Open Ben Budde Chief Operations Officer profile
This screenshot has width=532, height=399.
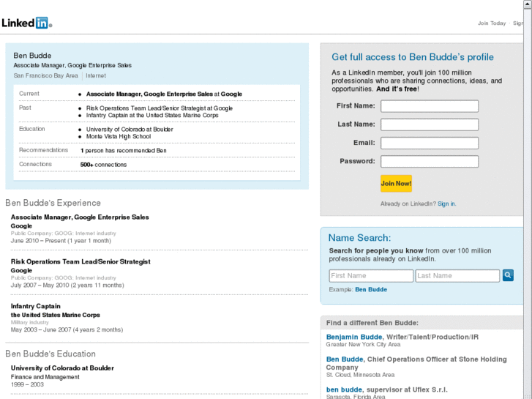point(344,359)
